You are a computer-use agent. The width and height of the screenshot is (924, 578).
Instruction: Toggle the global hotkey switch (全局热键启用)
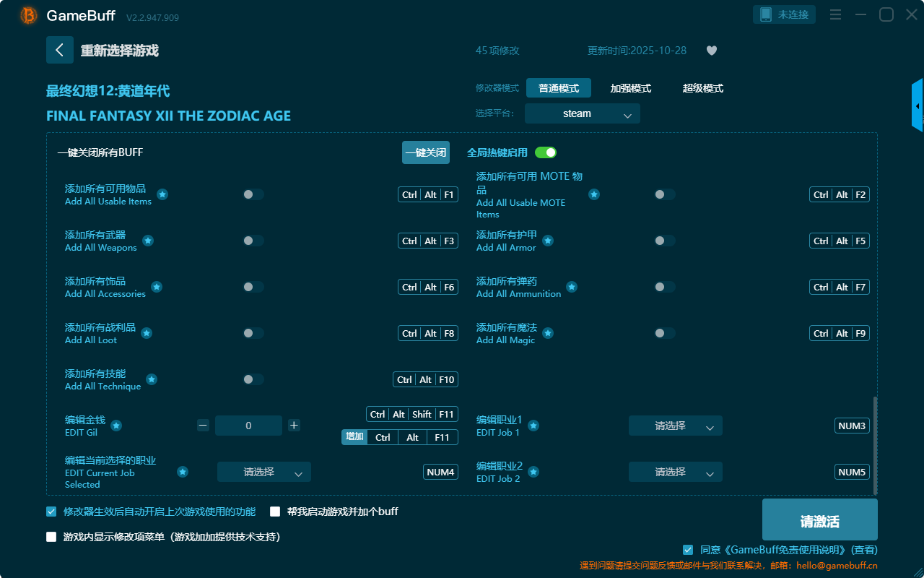[x=546, y=152]
